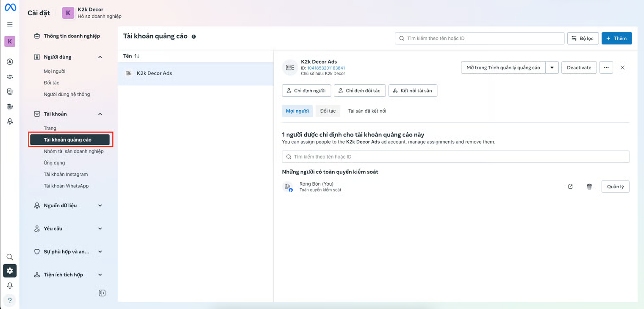Screen dimensions: 644x309
Task: Open dropdown arrow beside Mở trong Trình quản lý quảng cáo
Action: tap(552, 67)
